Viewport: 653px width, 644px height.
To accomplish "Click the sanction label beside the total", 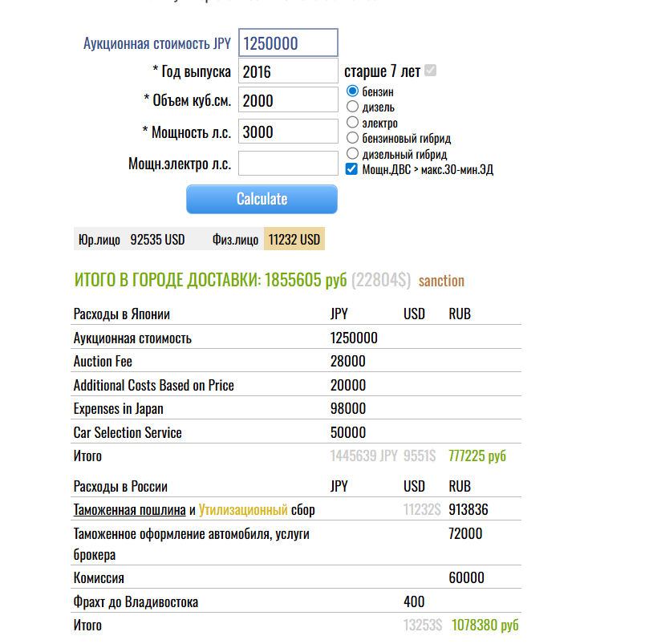I will pyautogui.click(x=441, y=281).
